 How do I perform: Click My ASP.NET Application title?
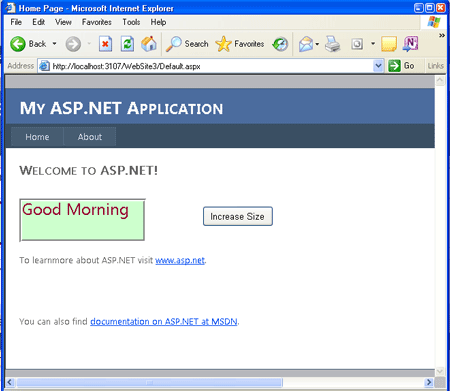click(x=121, y=109)
